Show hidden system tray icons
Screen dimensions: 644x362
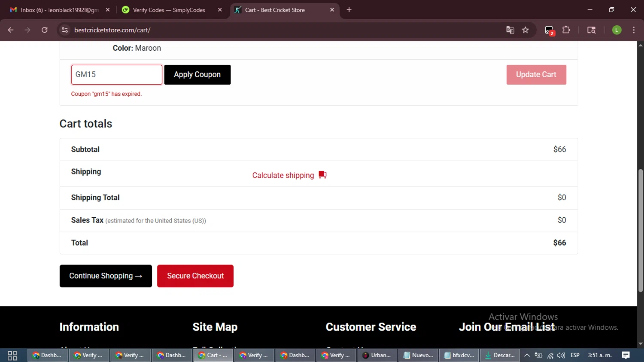[x=527, y=356]
